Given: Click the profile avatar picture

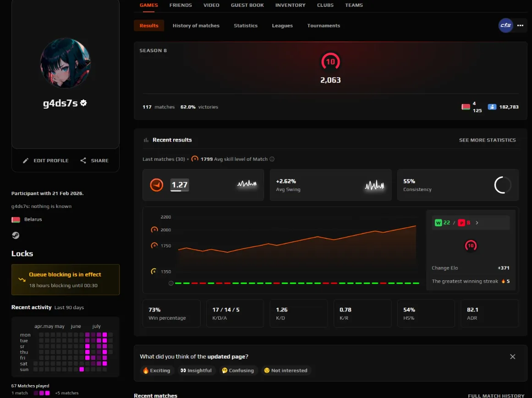Looking at the screenshot, I should point(66,63).
